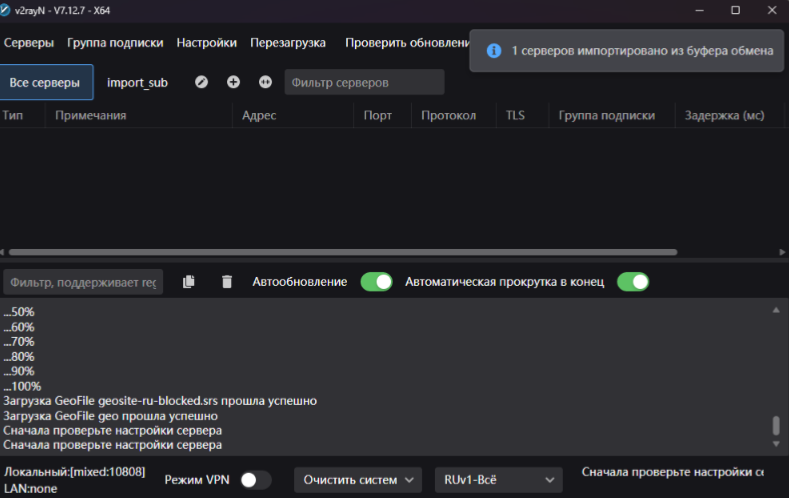Open the RUv1-Всё routing dropdown
The height and width of the screenshot is (498, 789).
coord(499,480)
